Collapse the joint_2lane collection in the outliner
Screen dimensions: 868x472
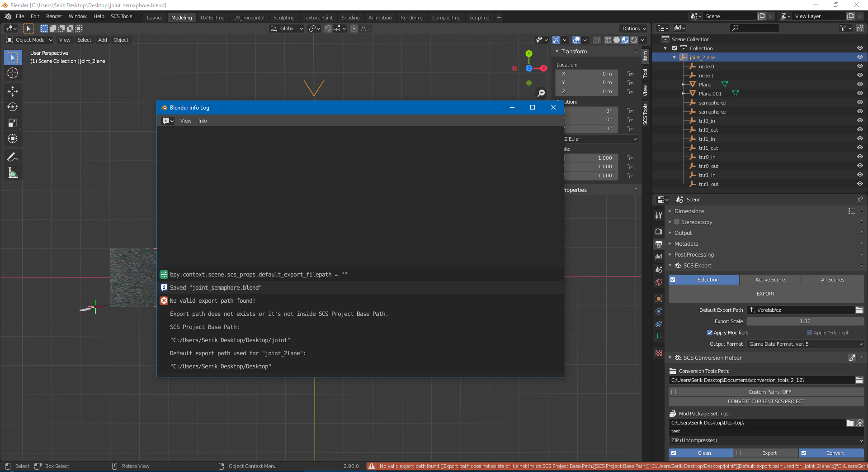[x=674, y=57]
